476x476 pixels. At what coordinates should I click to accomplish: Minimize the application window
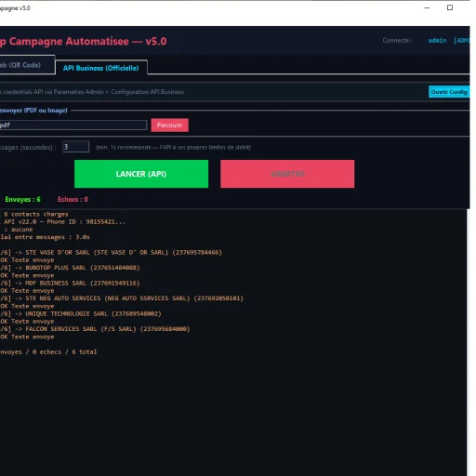click(x=427, y=7)
